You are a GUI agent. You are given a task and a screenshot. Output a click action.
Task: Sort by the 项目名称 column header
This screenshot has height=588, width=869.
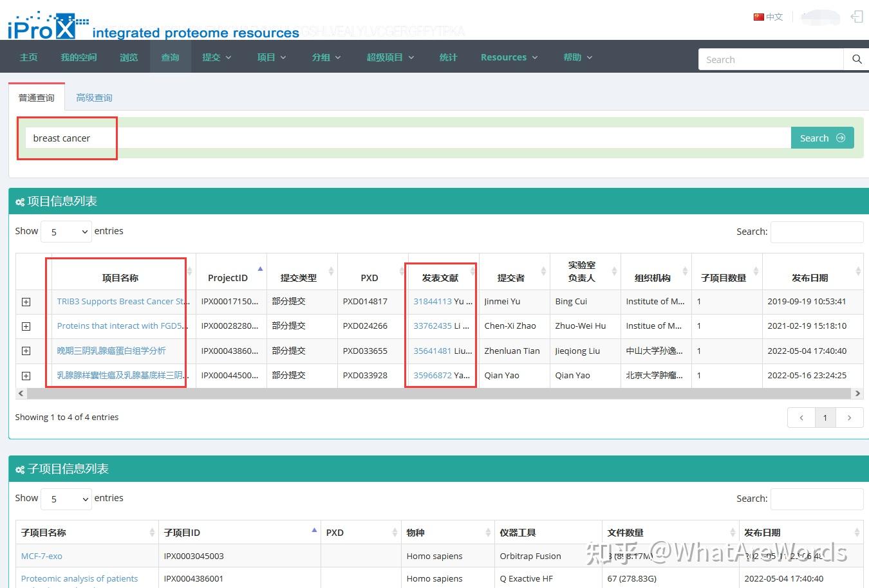pos(120,278)
